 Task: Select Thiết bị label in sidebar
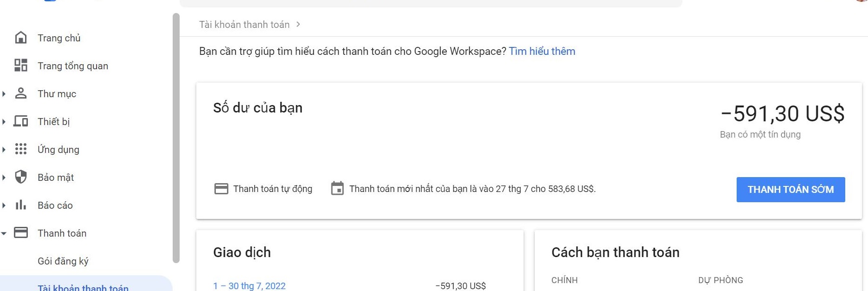[54, 122]
